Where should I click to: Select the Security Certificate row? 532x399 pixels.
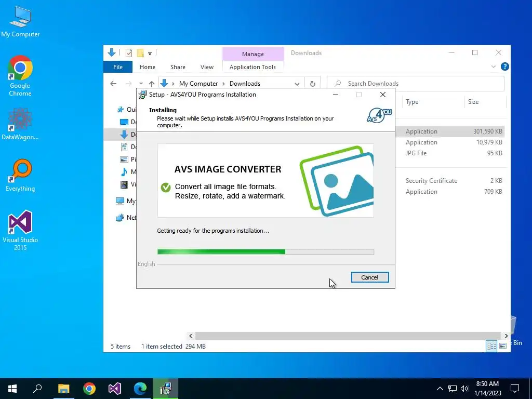coord(450,180)
